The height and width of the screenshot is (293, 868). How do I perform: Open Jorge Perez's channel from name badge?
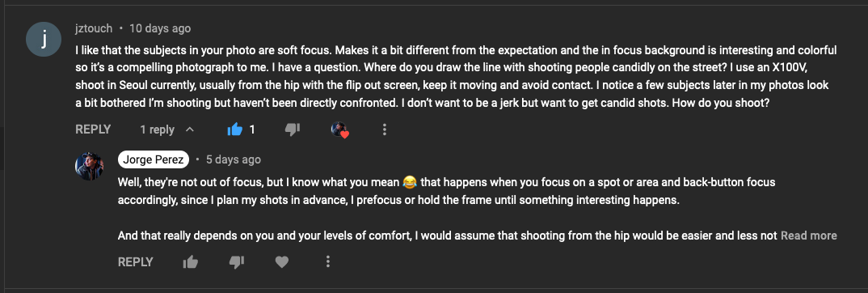tap(154, 160)
